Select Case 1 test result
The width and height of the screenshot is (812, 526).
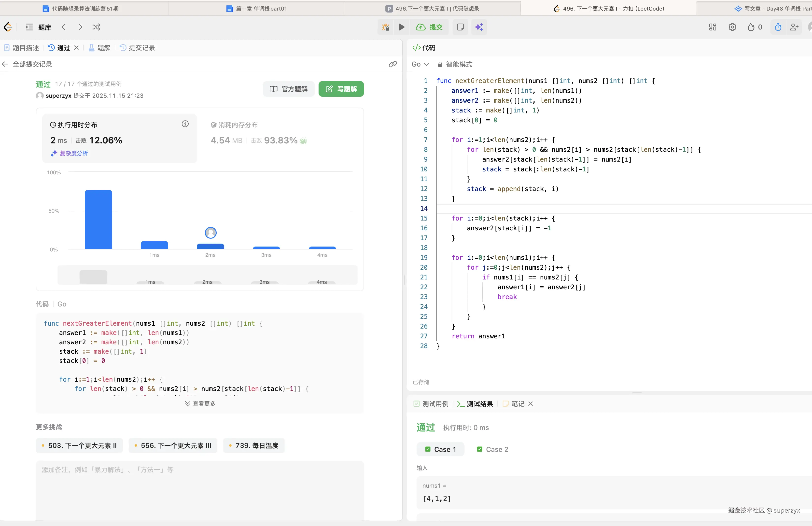[440, 449]
